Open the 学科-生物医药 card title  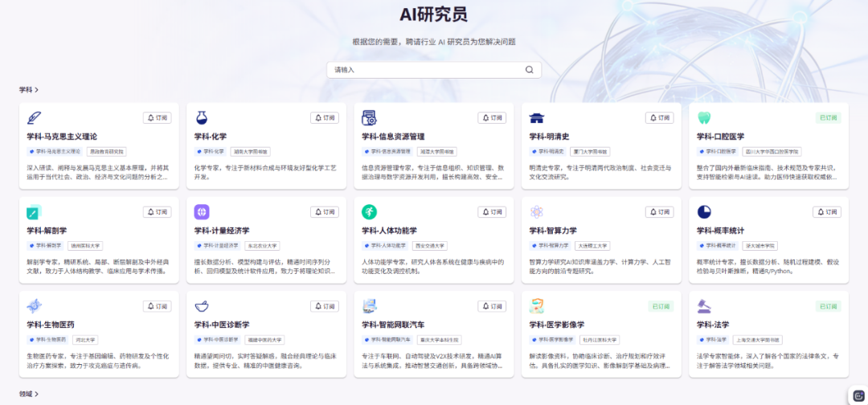click(52, 325)
